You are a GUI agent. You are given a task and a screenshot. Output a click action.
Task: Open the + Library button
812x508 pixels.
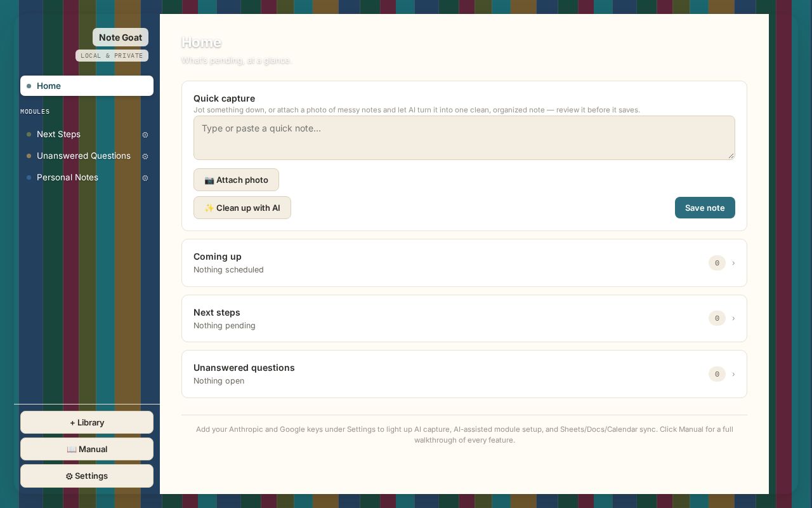point(87,422)
